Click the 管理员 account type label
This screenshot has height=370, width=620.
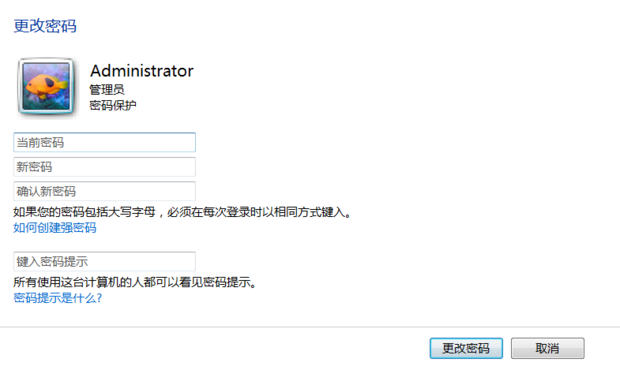(107, 90)
